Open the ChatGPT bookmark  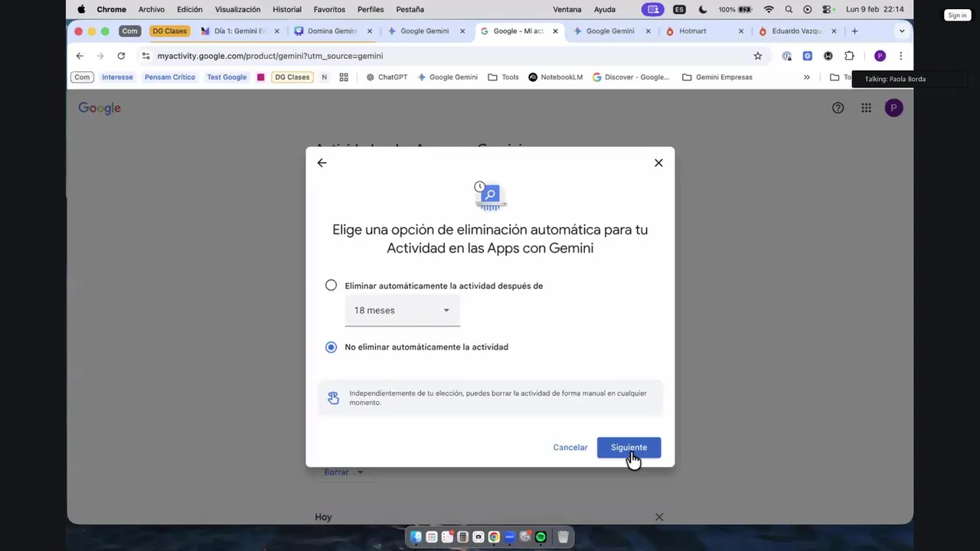[387, 77]
